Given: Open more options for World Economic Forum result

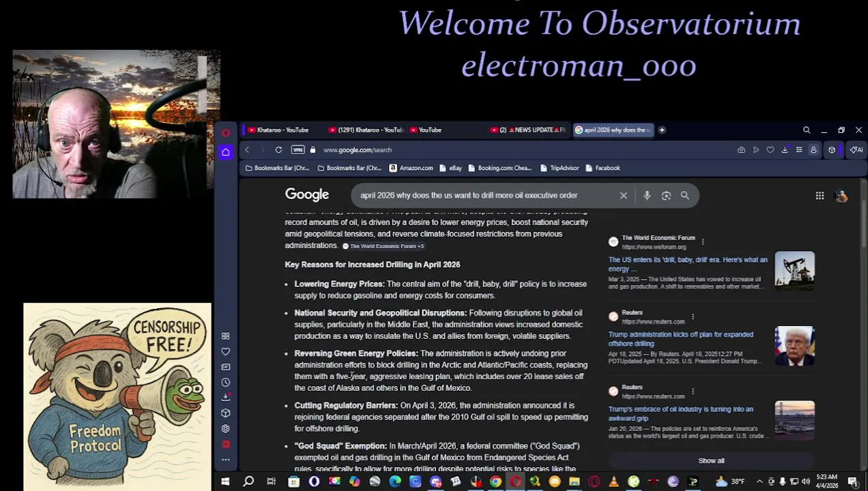Looking at the screenshot, I should (x=702, y=241).
